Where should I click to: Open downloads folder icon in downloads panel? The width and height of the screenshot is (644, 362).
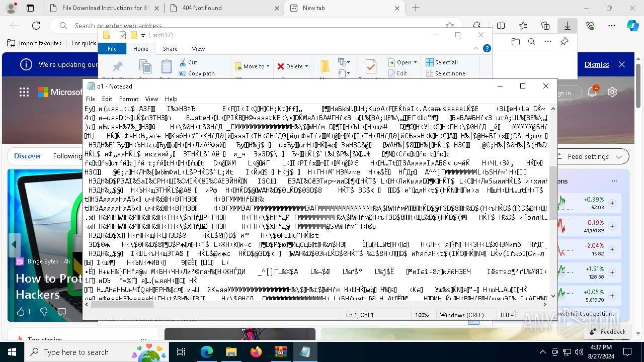(516, 42)
